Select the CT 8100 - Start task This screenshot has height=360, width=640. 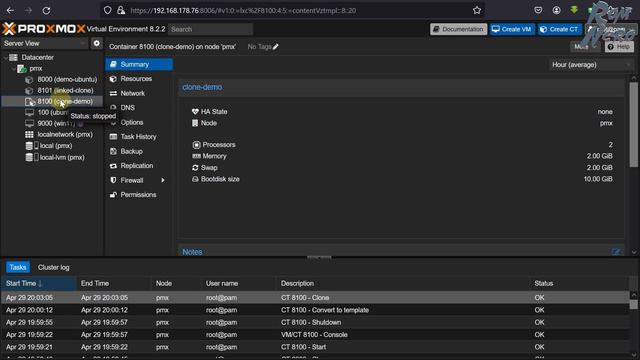click(x=315, y=347)
